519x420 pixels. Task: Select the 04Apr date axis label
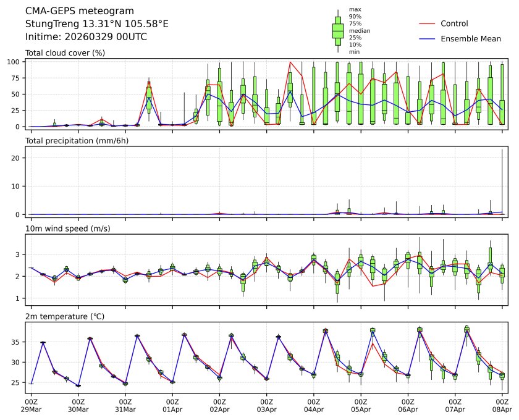point(314,409)
